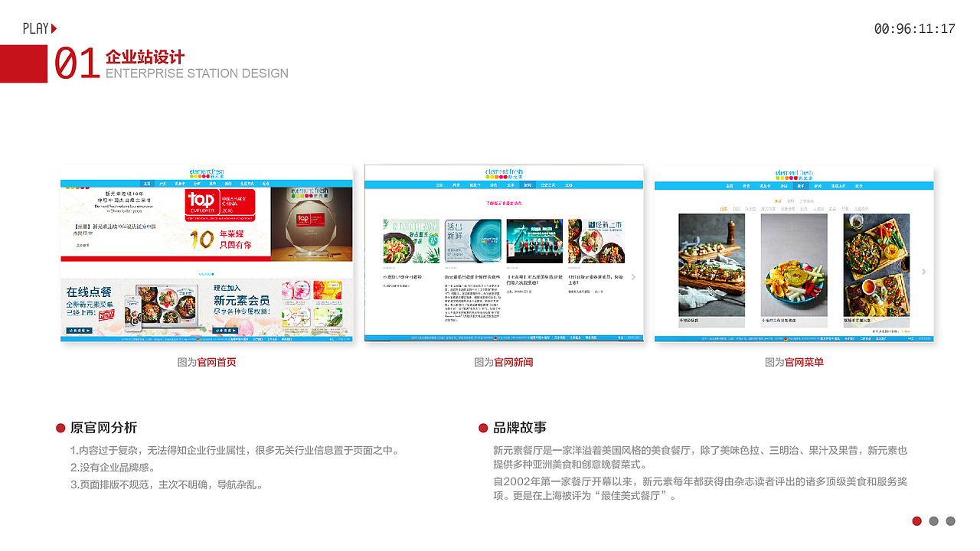Open the wooden board platter menu photo

pos(877,265)
